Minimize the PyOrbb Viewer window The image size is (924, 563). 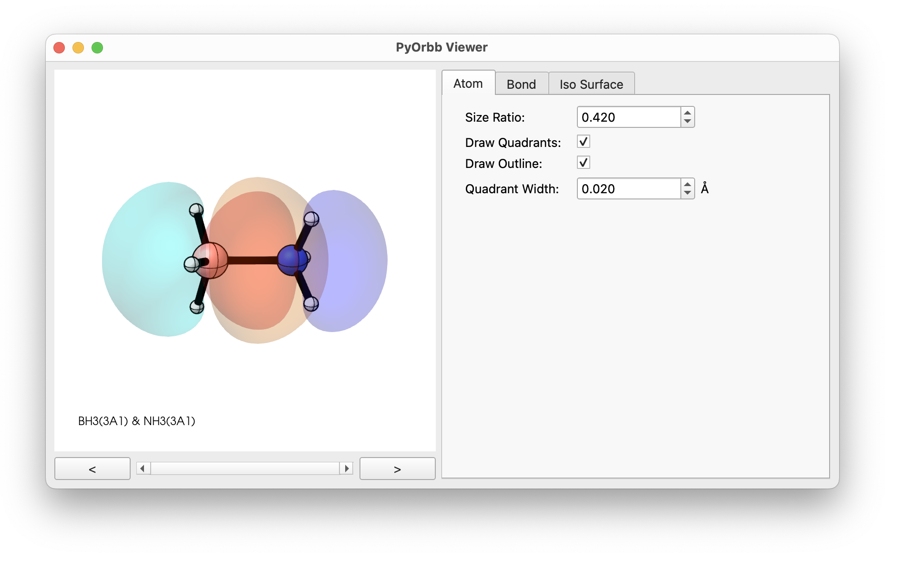[x=78, y=48]
